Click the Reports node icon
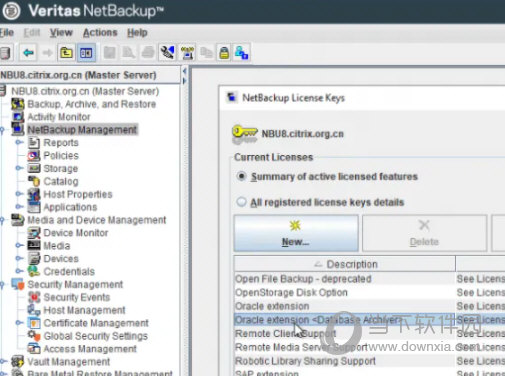This screenshot has height=376, width=505. pyautogui.click(x=34, y=143)
